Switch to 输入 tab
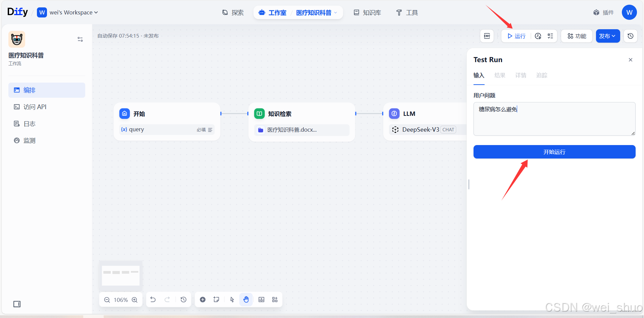Viewport: 644px width, 318px height. (479, 75)
